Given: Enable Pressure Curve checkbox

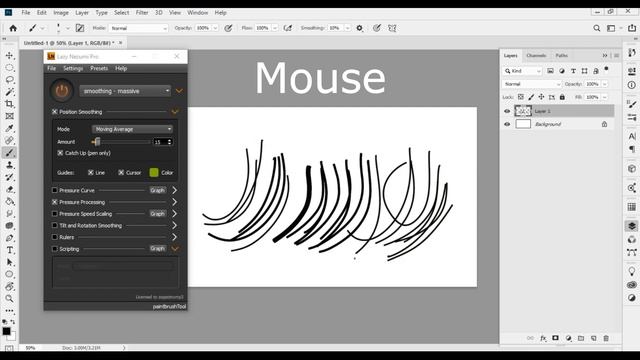Looking at the screenshot, I should pyautogui.click(x=55, y=190).
